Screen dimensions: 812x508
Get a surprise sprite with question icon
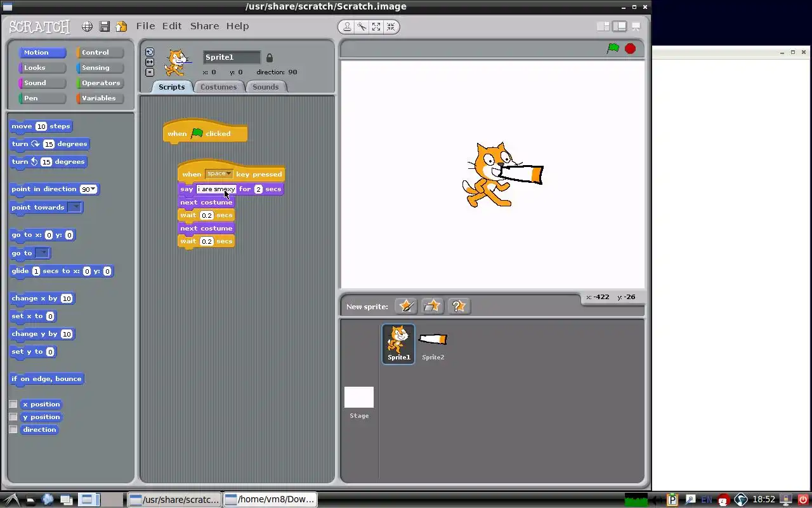[x=459, y=306]
